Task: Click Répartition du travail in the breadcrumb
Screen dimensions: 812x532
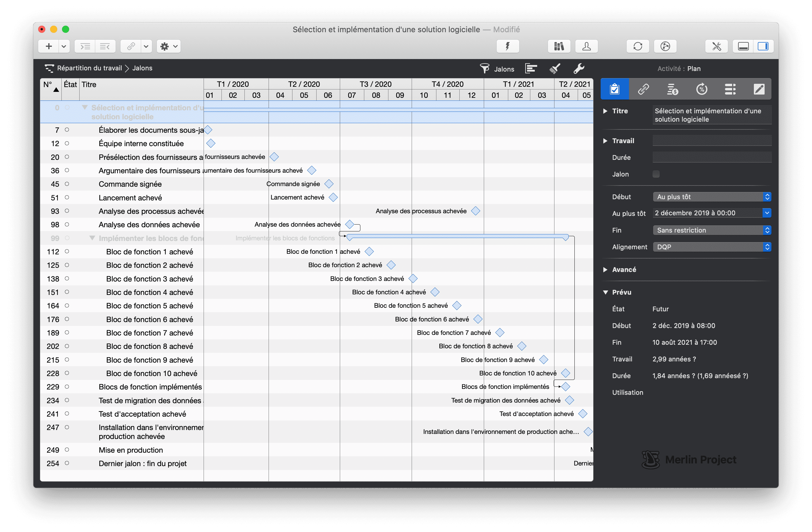Action: [x=89, y=68]
